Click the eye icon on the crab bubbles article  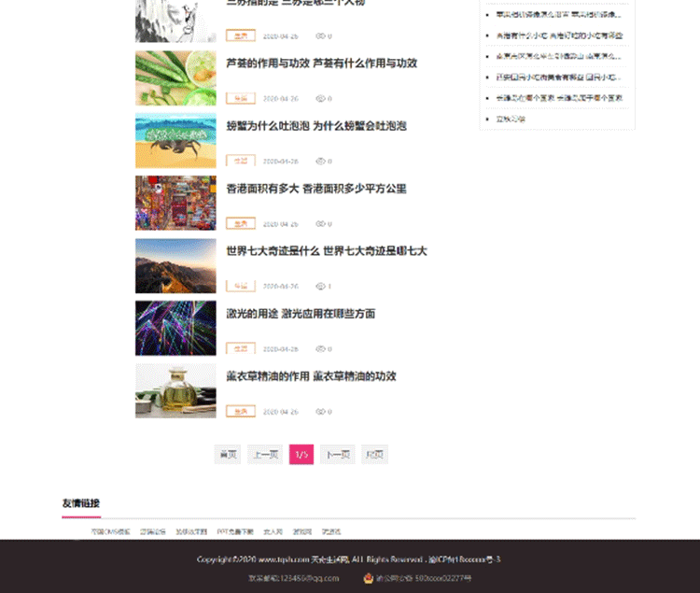320,162
